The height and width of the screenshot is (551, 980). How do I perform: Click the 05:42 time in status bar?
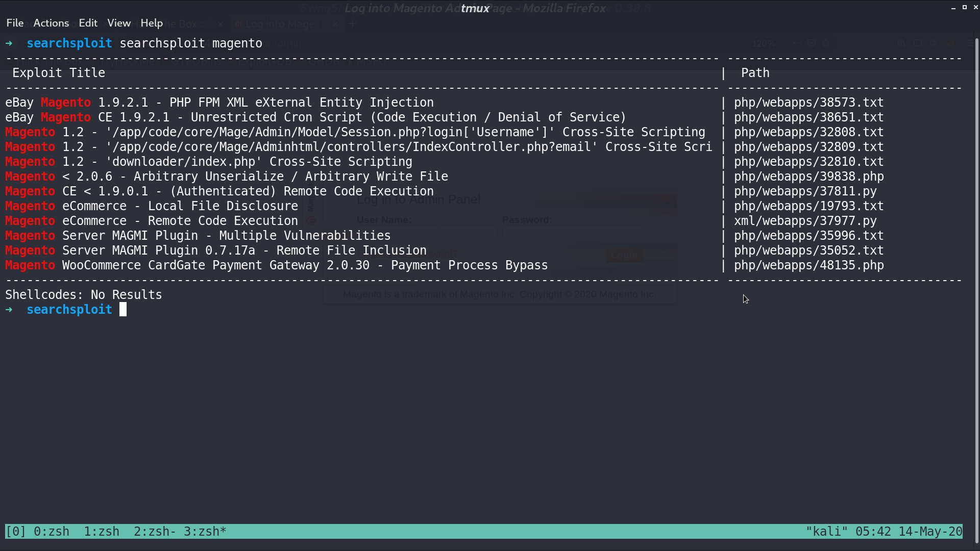pos(873,532)
